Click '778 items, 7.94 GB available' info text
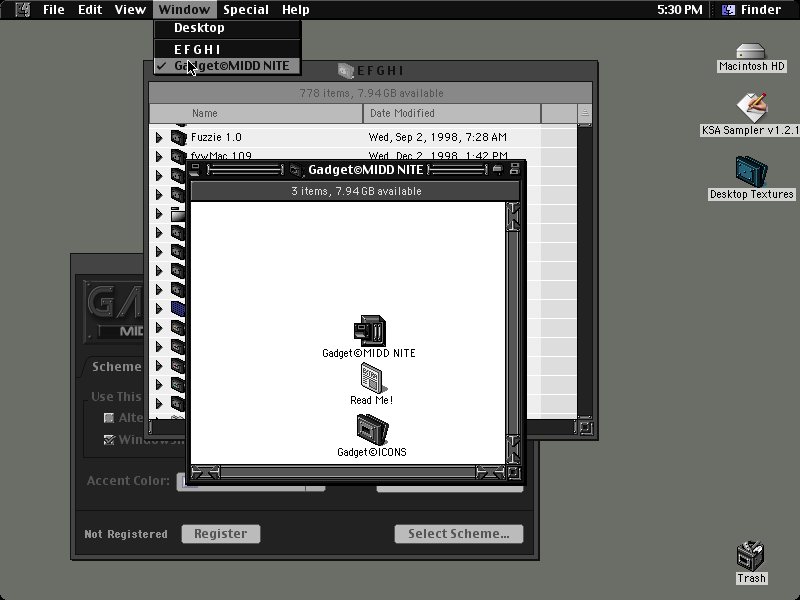This screenshot has width=800, height=600. [x=371, y=93]
